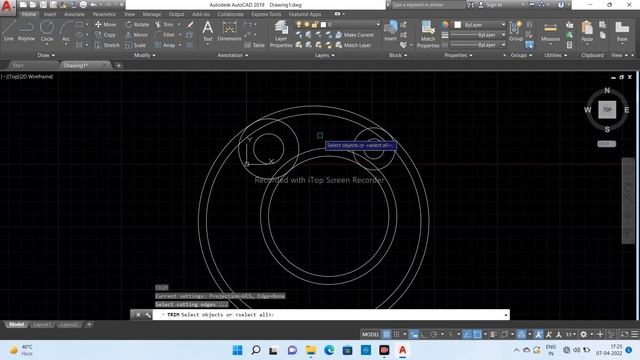Viewport: 640px width, 360px height.
Task: Switch to the Model layout tab
Action: click(16, 324)
